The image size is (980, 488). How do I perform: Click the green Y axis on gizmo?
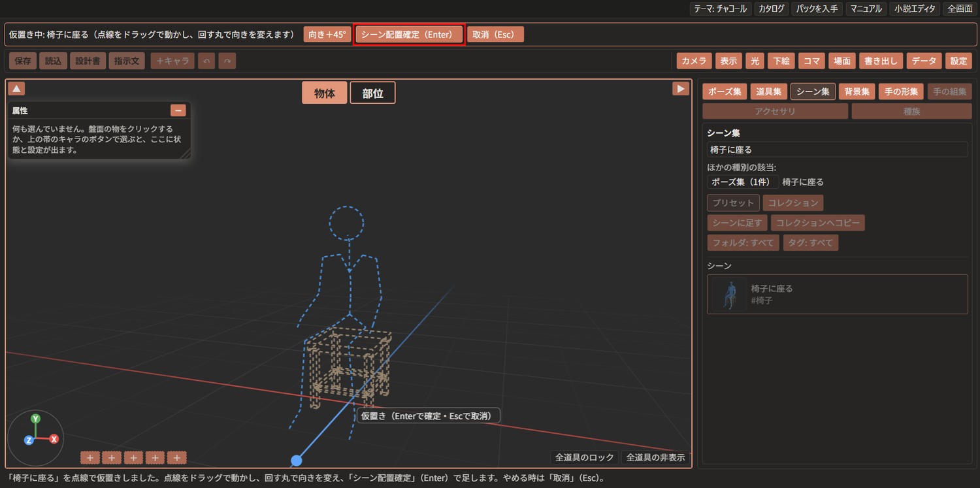coord(36,418)
